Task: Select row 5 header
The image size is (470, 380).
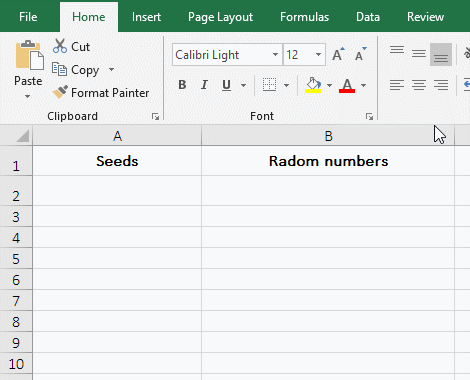Action: click(x=16, y=258)
